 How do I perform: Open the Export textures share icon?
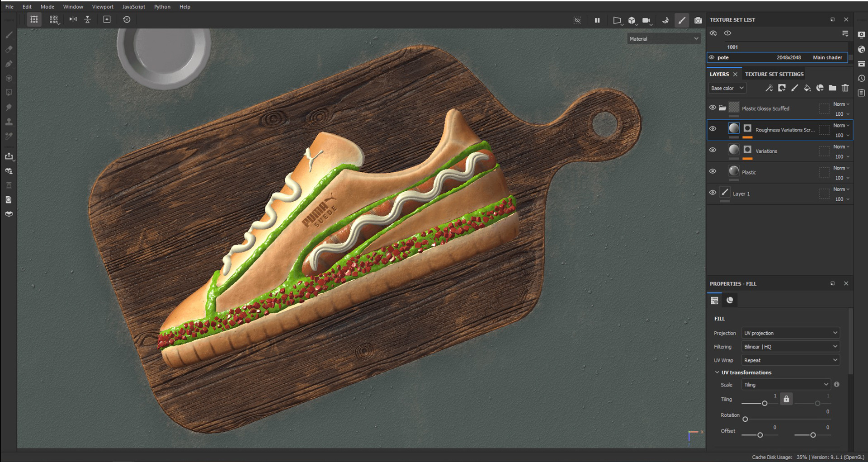(9, 156)
